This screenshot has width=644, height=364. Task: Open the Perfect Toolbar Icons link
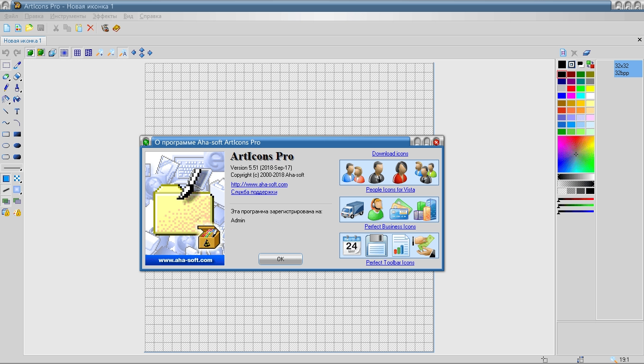point(390,263)
